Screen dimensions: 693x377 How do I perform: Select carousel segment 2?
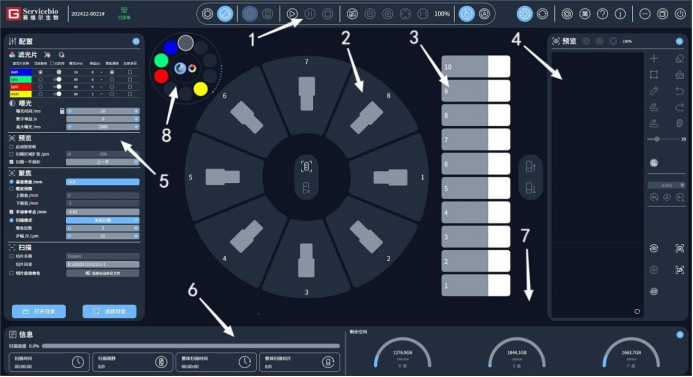tap(367, 237)
